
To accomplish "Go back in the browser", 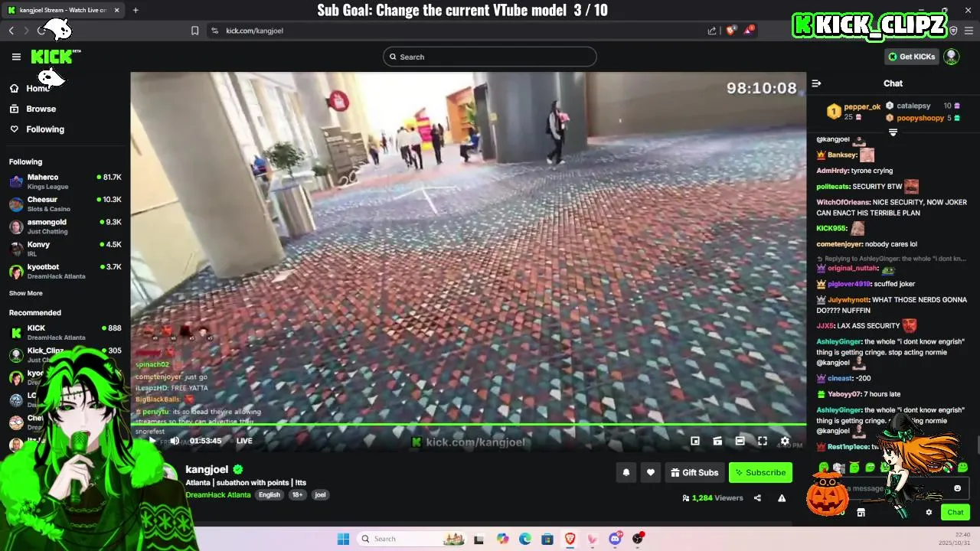I will 11,31.
